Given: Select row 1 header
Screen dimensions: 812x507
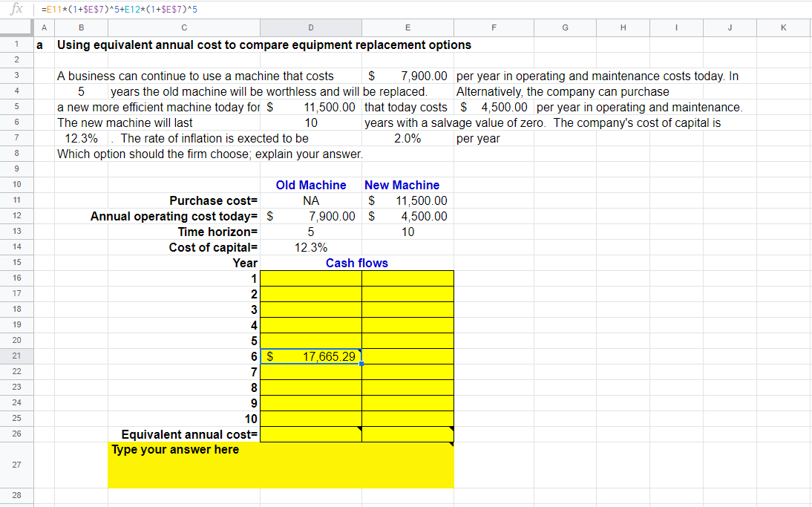Looking at the screenshot, I should (16, 44).
